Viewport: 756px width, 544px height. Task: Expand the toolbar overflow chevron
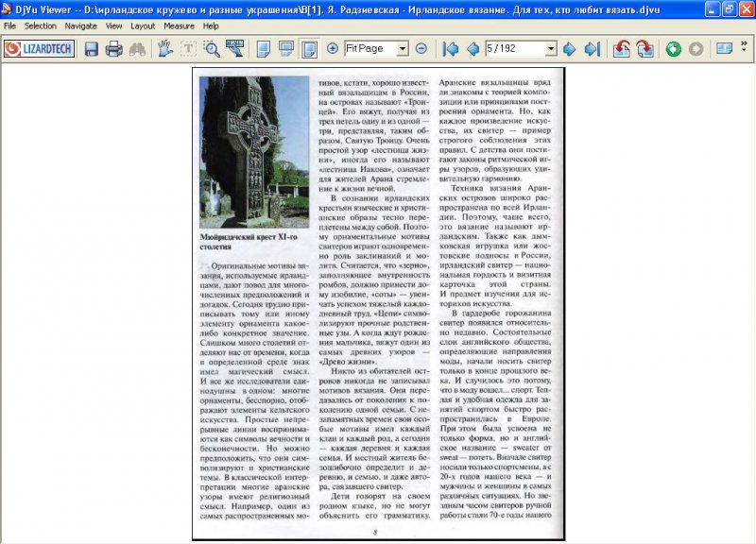tap(744, 44)
